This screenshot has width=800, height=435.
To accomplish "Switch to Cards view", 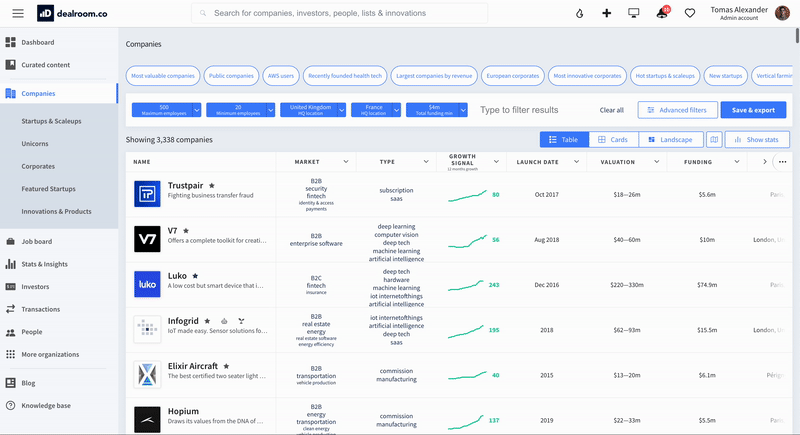I will coord(613,140).
